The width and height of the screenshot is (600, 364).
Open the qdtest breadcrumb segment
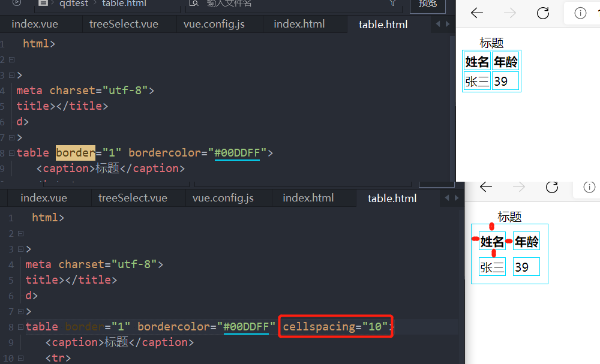73,4
